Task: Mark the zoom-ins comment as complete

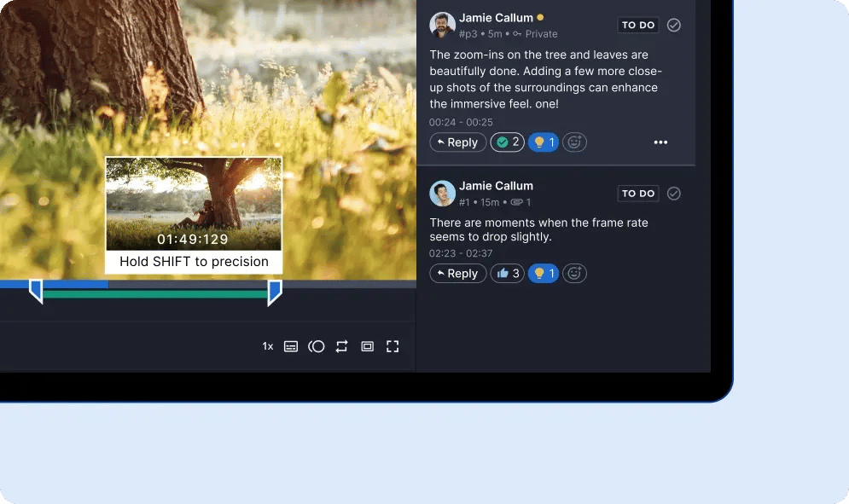Action: tap(674, 26)
